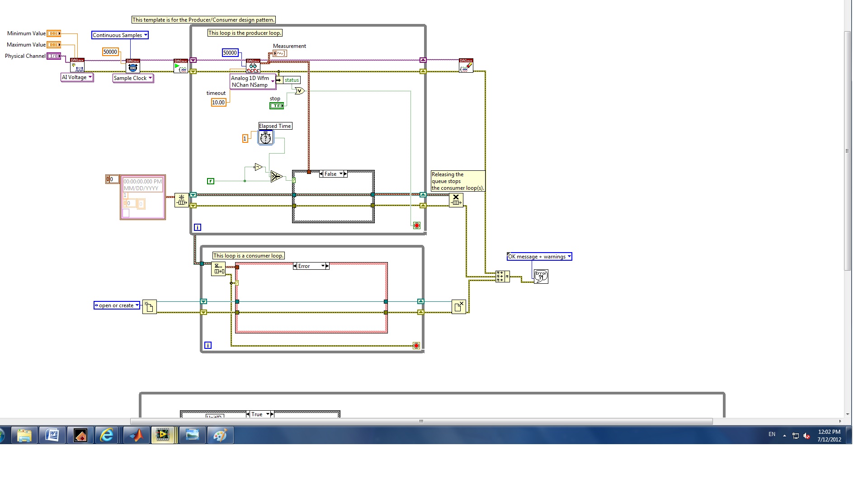Select the Close File node
This screenshot has height=488, width=868.
tap(459, 306)
